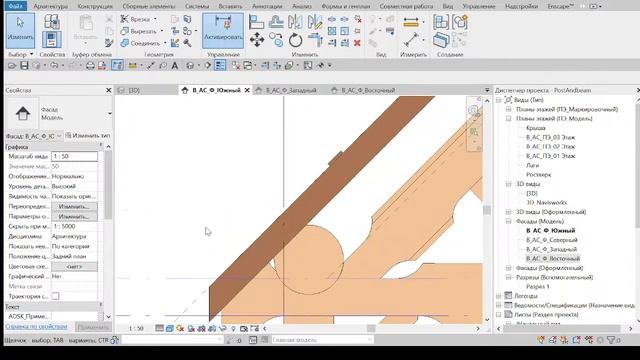The height and width of the screenshot is (360, 640).
Task: Click Изменить button for Переопредел... row
Action: (x=74, y=207)
